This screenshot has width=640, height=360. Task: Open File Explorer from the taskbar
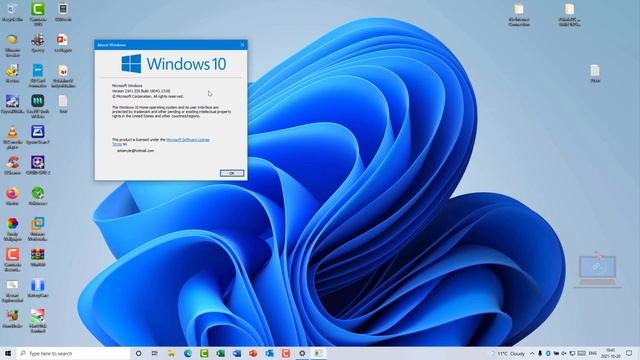pyautogui.click(x=171, y=353)
